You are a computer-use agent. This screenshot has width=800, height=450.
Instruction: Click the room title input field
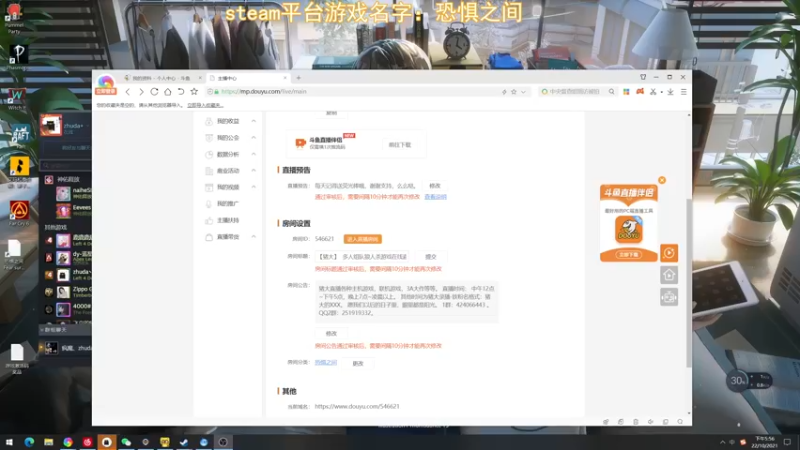point(361,257)
